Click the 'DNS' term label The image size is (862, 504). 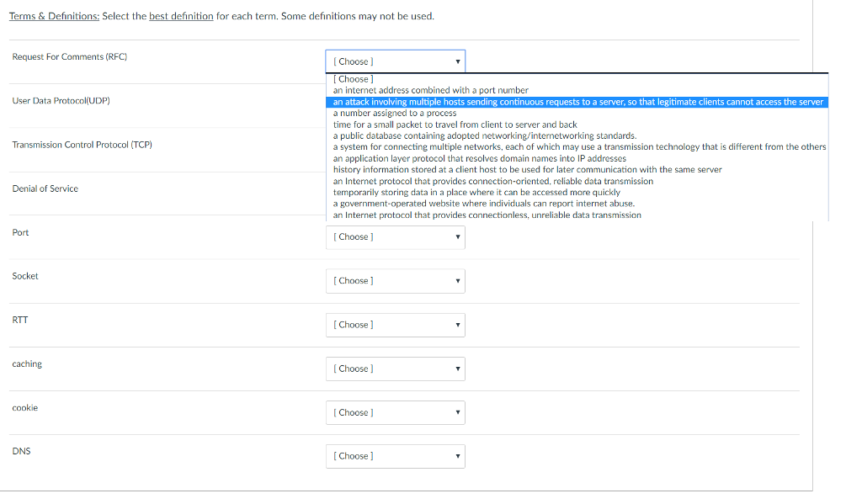click(x=21, y=451)
